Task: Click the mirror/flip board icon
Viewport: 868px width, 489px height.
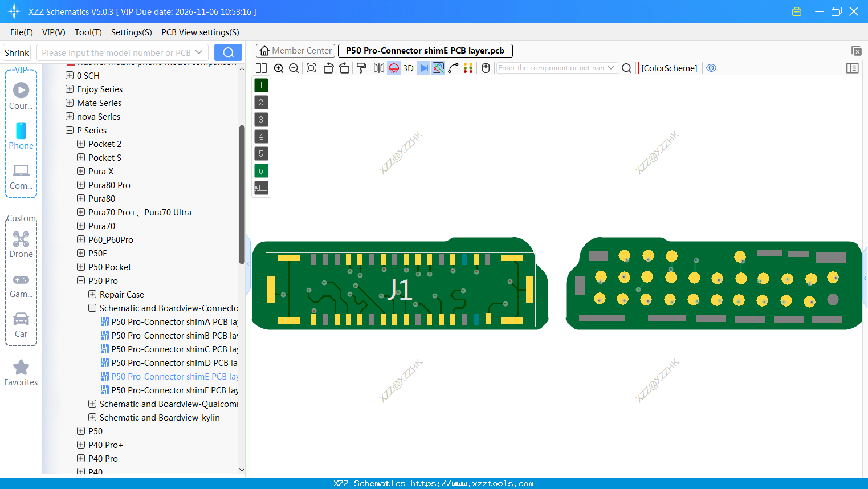Action: 378,68
